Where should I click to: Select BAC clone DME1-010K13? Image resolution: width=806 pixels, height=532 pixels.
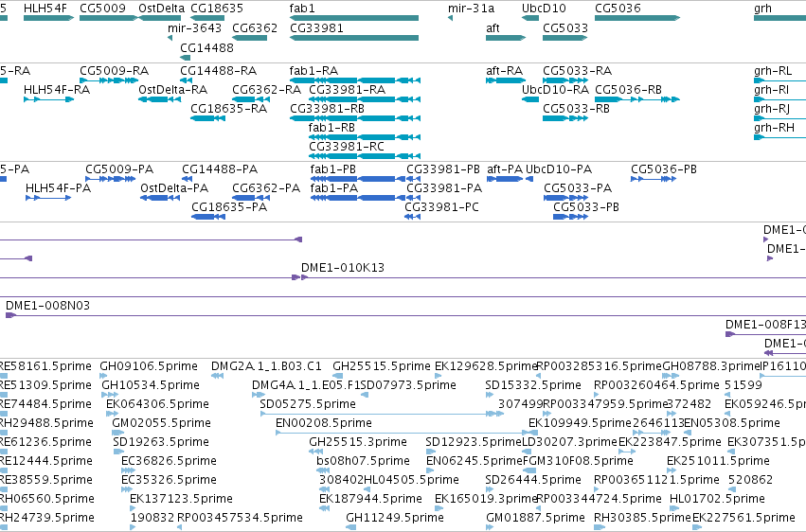pyautogui.click(x=343, y=268)
